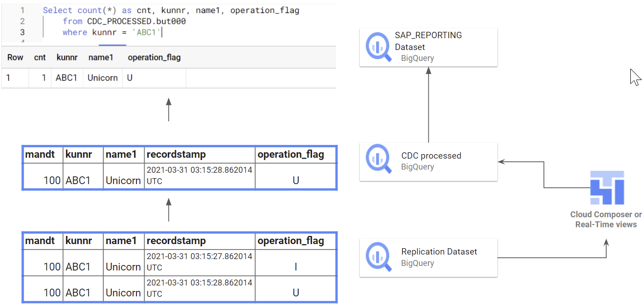Click the magnifying glass on SAP_REPORTING card
The width and height of the screenshot is (644, 305).
click(378, 47)
